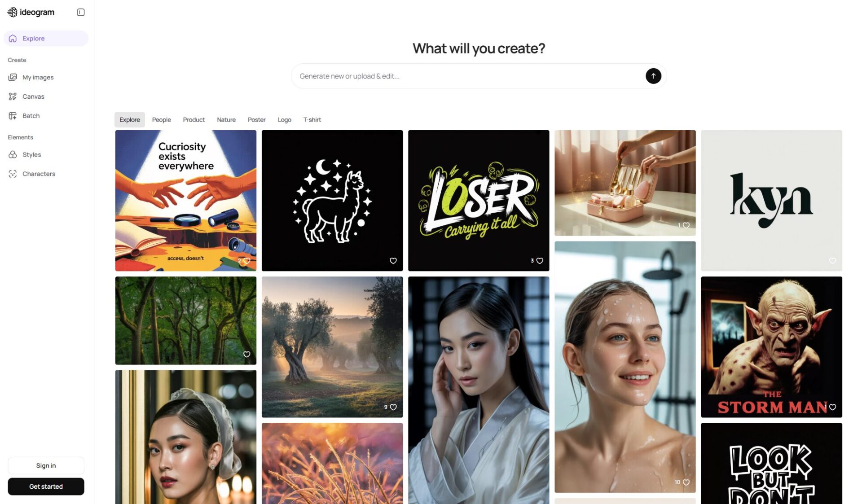
Task: Switch to the Poster tab
Action: [256, 120]
